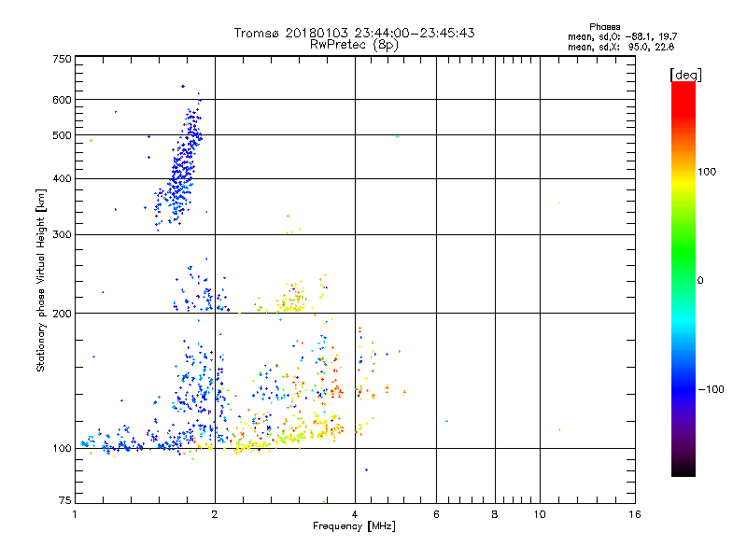Pick the yellow 100 degree level on colorbar

[x=684, y=183]
